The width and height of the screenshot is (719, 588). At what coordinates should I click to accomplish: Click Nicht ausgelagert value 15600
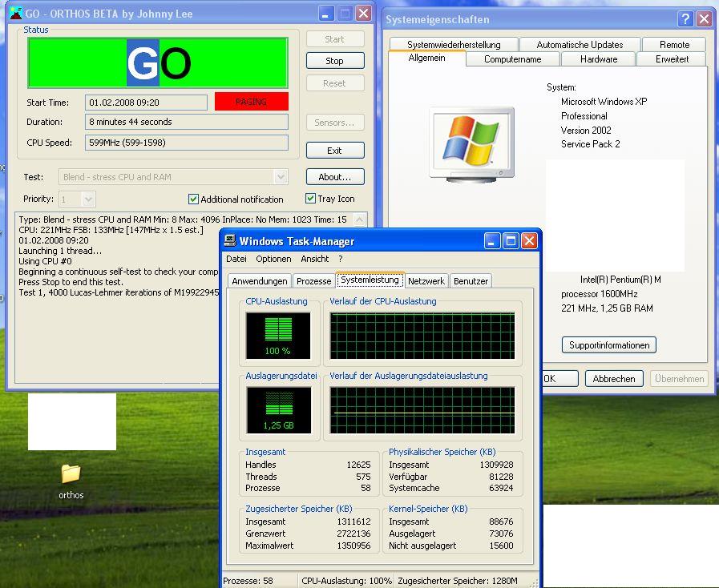[501, 546]
